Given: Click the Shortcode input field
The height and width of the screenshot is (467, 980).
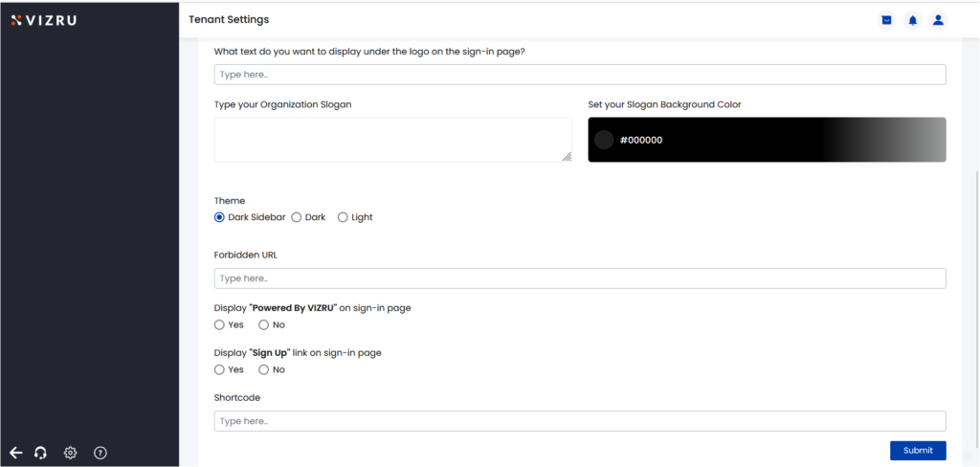Looking at the screenshot, I should click(580, 421).
